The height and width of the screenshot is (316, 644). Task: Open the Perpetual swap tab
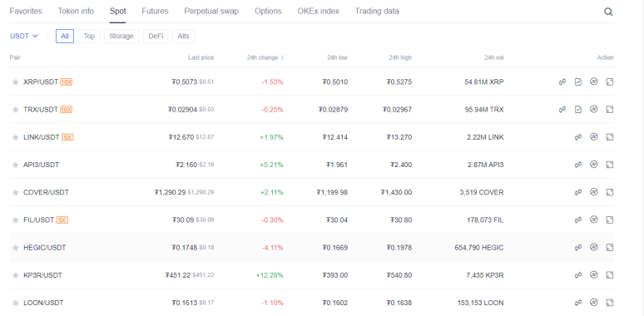[x=211, y=11]
